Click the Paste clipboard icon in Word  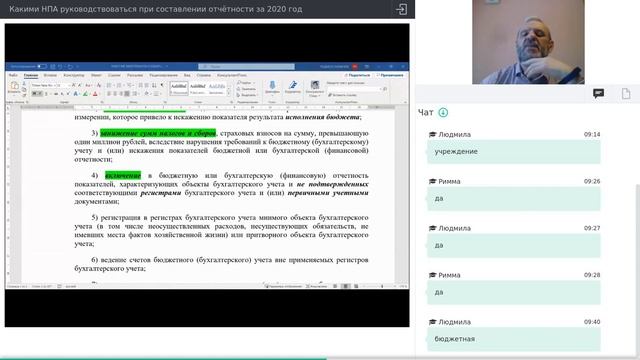click(x=15, y=85)
